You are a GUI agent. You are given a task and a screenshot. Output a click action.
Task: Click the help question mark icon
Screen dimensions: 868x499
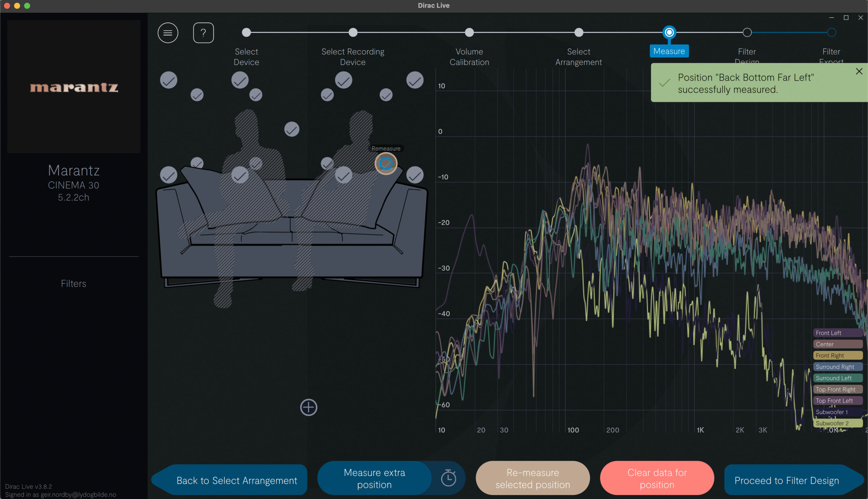[x=203, y=33]
